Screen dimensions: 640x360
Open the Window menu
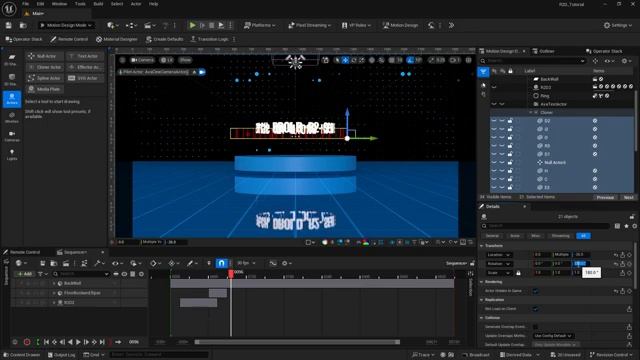pyautogui.click(x=59, y=4)
